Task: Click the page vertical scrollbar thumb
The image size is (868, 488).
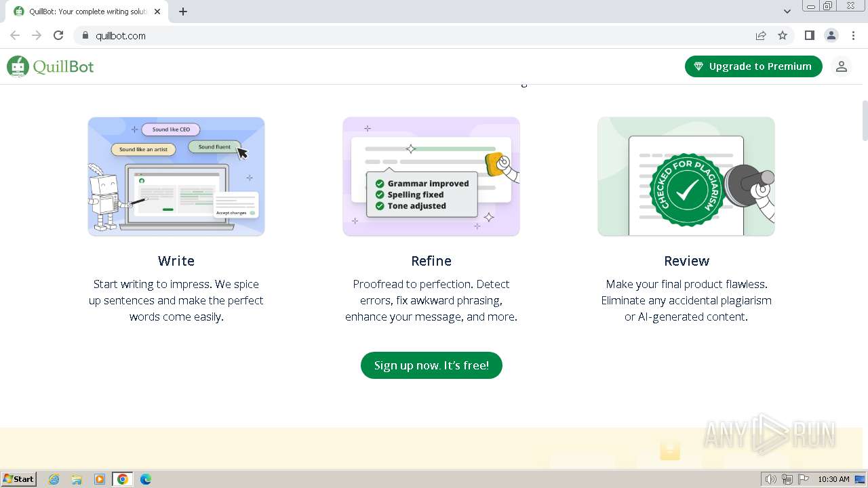Action: (x=865, y=121)
